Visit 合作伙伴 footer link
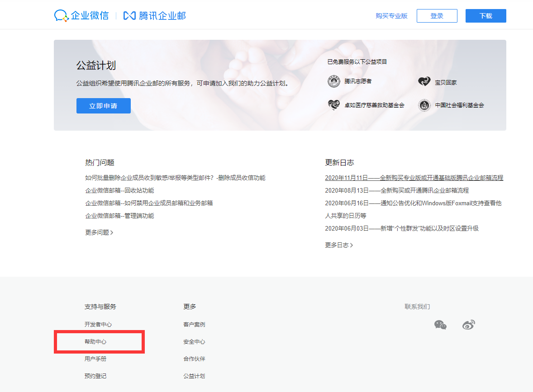Viewport: 533px width, 392px height. click(194, 359)
